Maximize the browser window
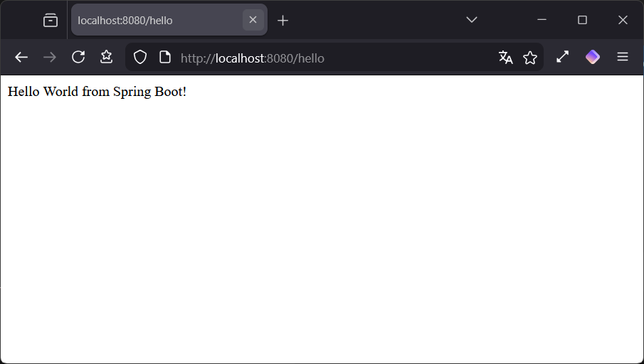The width and height of the screenshot is (644, 364). click(x=582, y=20)
